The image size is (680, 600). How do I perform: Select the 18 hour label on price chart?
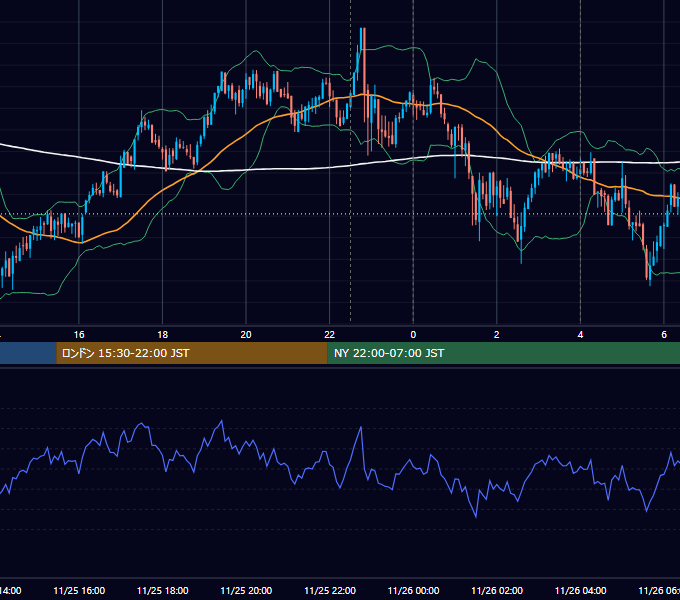pos(163,335)
